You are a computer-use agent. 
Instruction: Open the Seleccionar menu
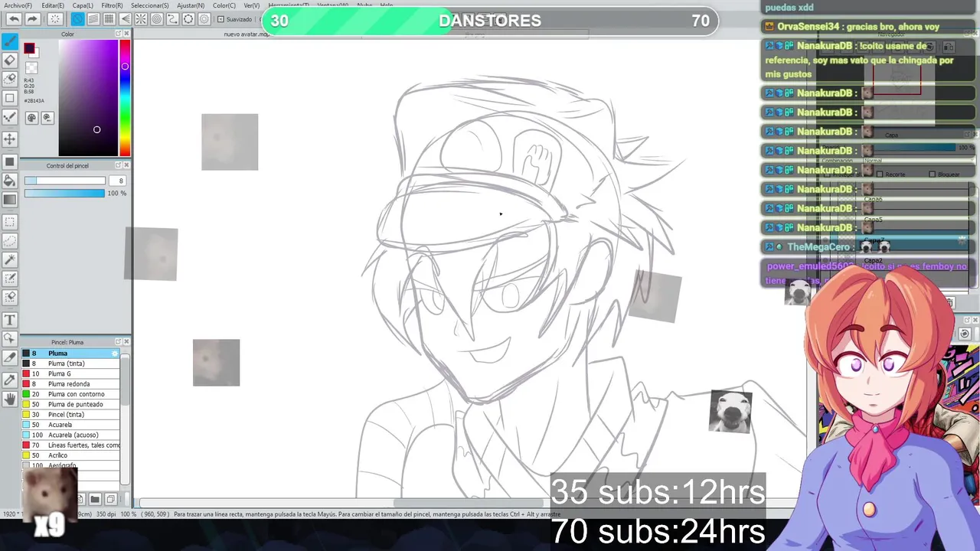click(x=149, y=5)
